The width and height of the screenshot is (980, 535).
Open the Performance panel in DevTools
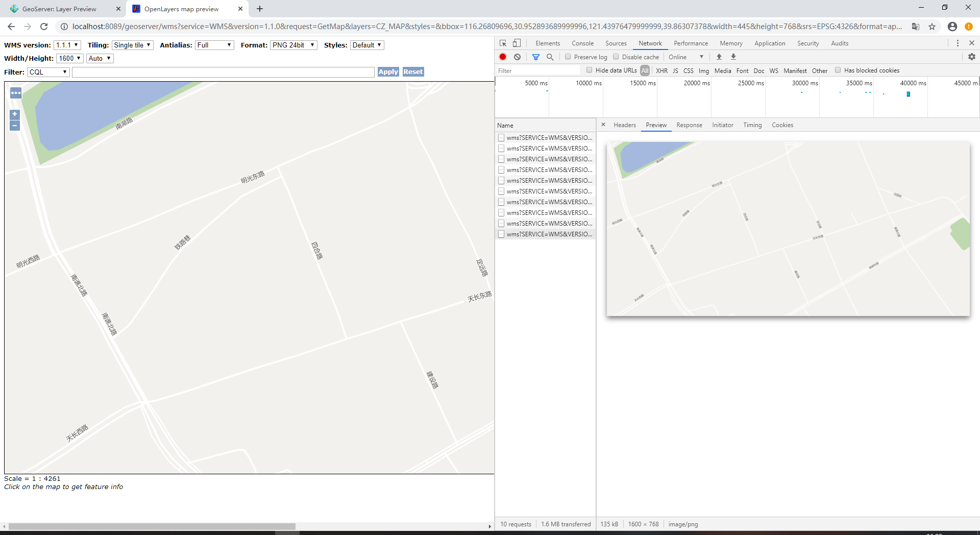click(690, 43)
